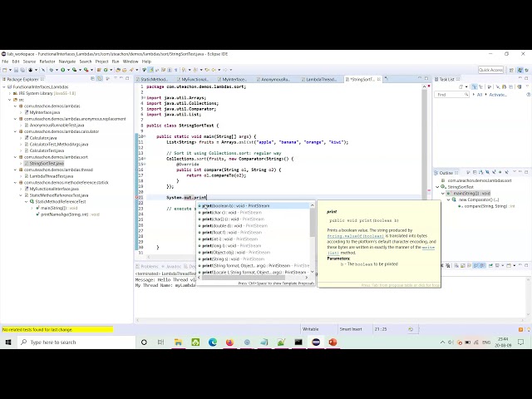Image resolution: width=532 pixels, height=399 pixels.
Task: Close the StringSortTest editor tab
Action: (x=379, y=79)
